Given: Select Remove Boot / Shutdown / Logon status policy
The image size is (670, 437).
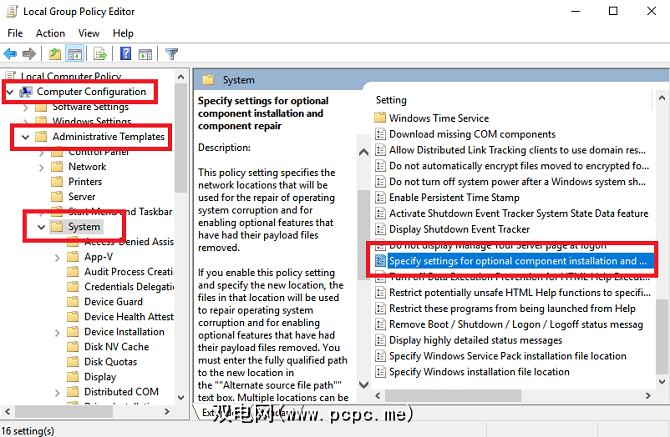Looking at the screenshot, I should click(x=516, y=324).
